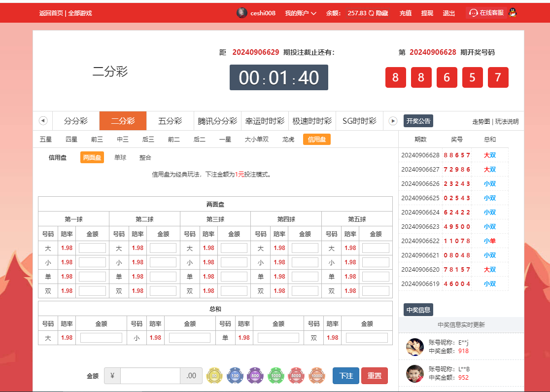Open the 玩法说明 rules link
The image size is (550, 392).
tap(507, 122)
